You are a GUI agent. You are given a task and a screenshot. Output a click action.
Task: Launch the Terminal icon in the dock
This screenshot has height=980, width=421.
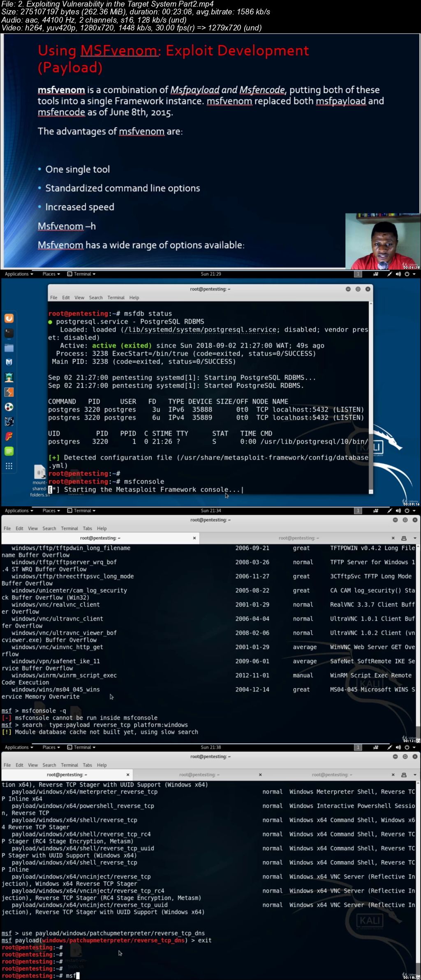click(x=9, y=333)
